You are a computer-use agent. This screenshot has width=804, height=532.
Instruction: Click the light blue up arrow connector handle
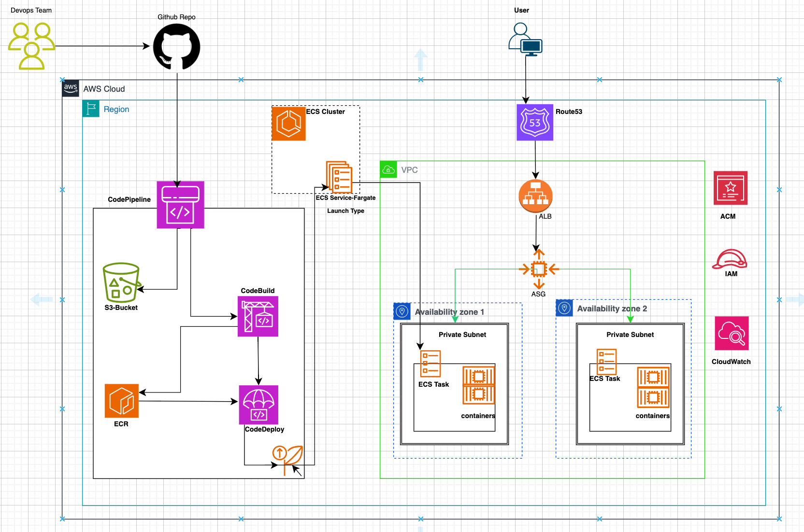click(421, 60)
